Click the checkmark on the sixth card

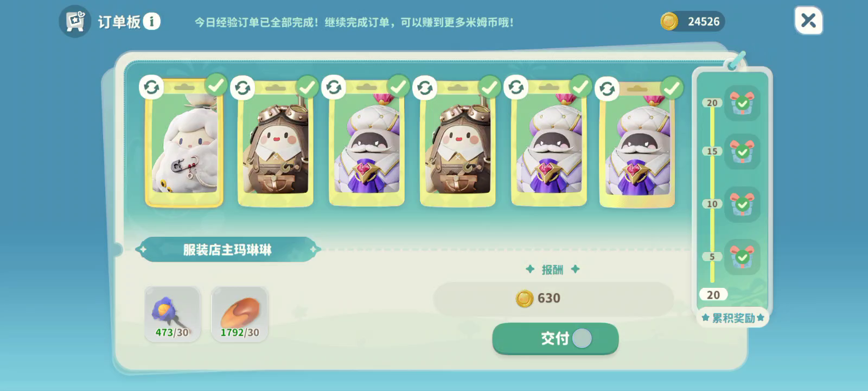pyautogui.click(x=672, y=87)
